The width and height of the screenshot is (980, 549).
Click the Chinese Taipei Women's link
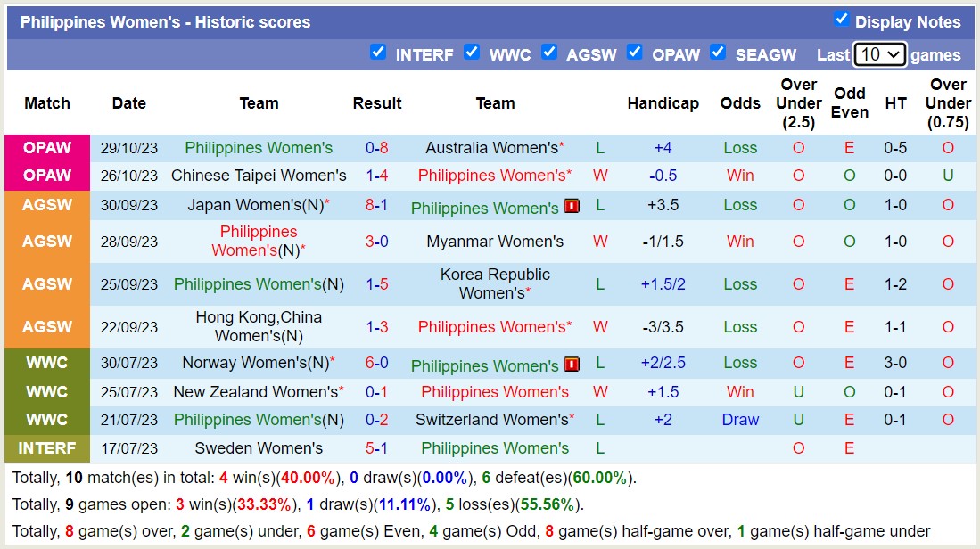[258, 176]
